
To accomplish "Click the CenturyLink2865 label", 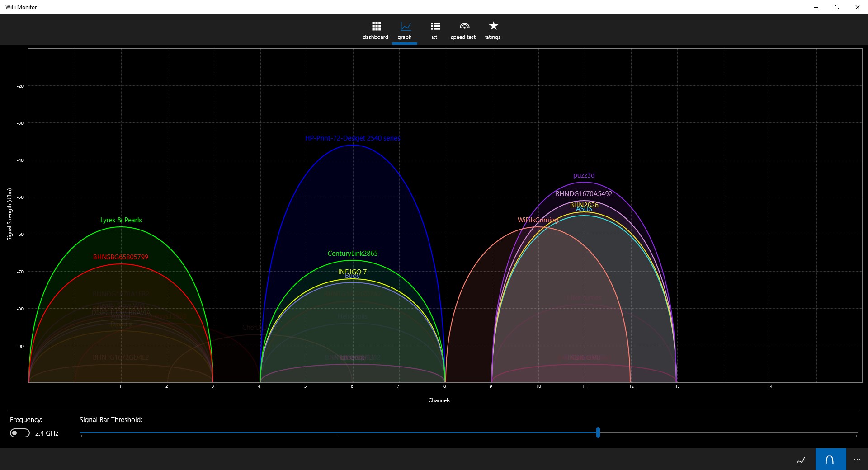I will coord(353,254).
